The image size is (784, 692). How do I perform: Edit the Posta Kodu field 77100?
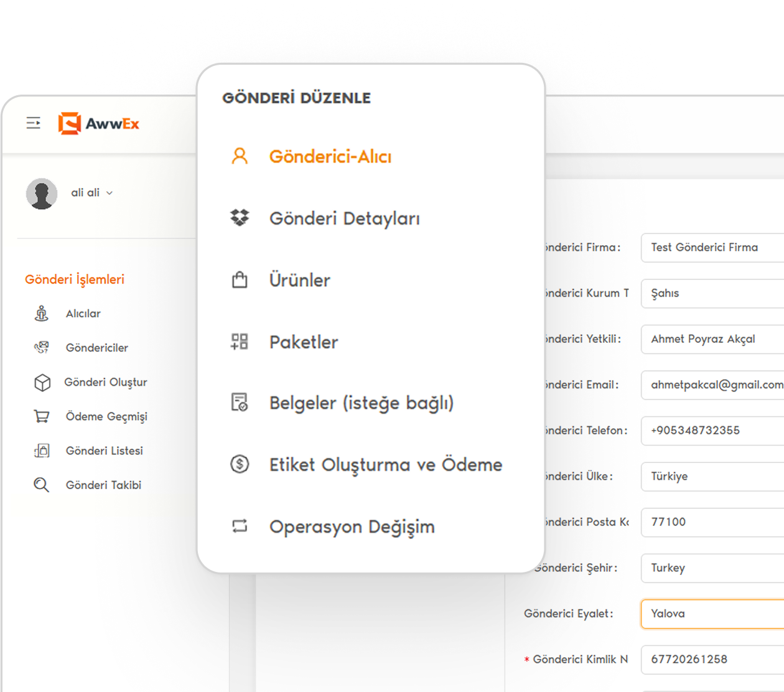712,522
